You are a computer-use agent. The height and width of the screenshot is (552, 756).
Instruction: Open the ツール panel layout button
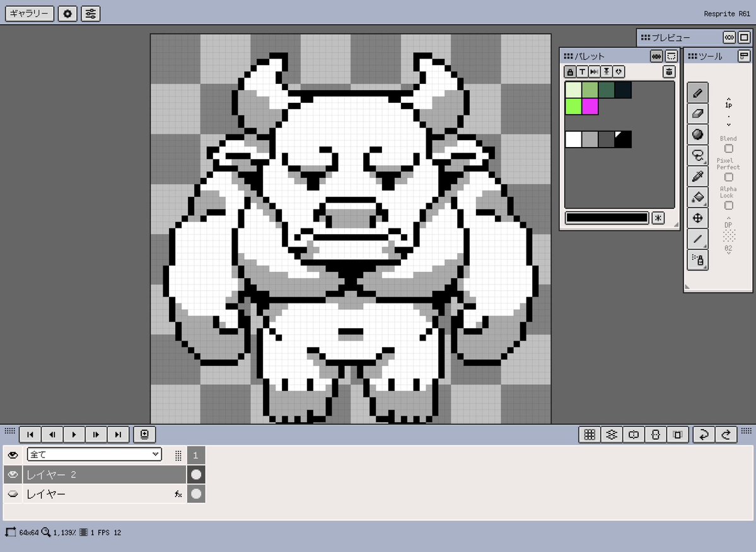744,56
